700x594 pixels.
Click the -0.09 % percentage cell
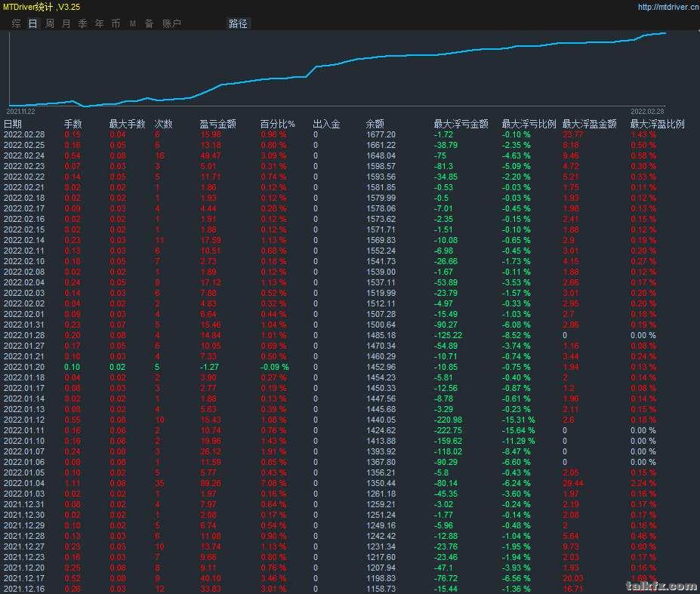point(275,368)
